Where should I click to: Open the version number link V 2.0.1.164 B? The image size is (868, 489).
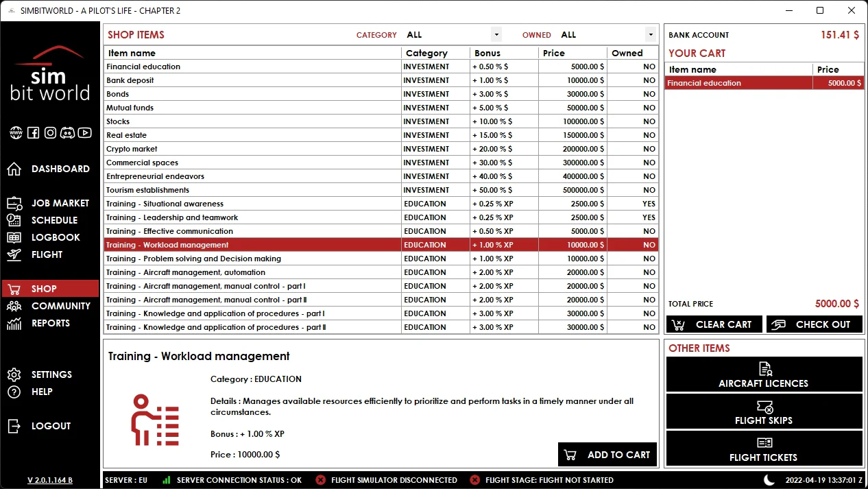click(x=50, y=480)
